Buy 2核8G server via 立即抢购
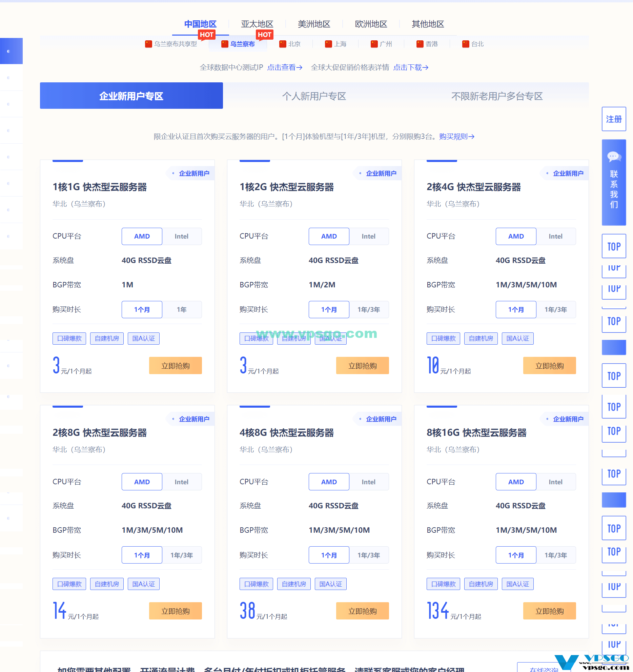633x672 pixels. (x=176, y=611)
